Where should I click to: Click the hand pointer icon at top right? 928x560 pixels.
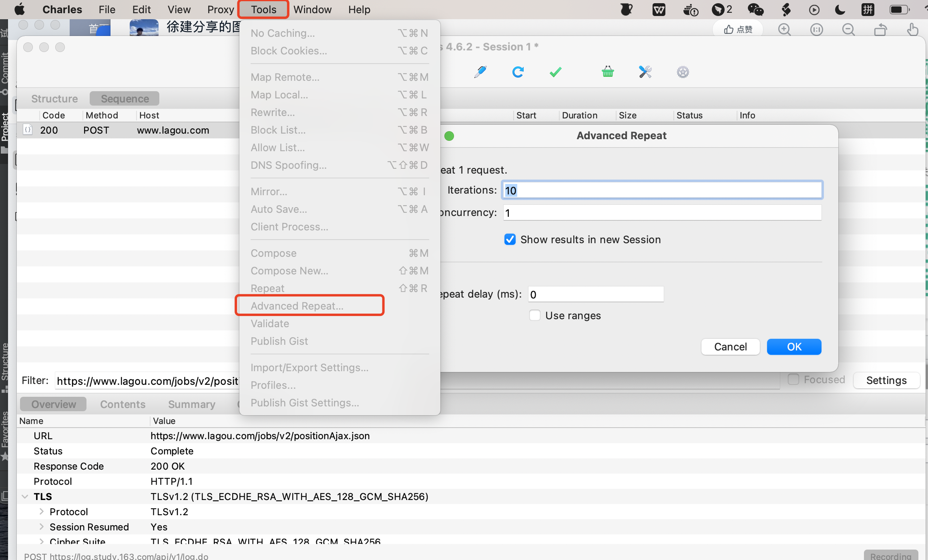coord(912,29)
